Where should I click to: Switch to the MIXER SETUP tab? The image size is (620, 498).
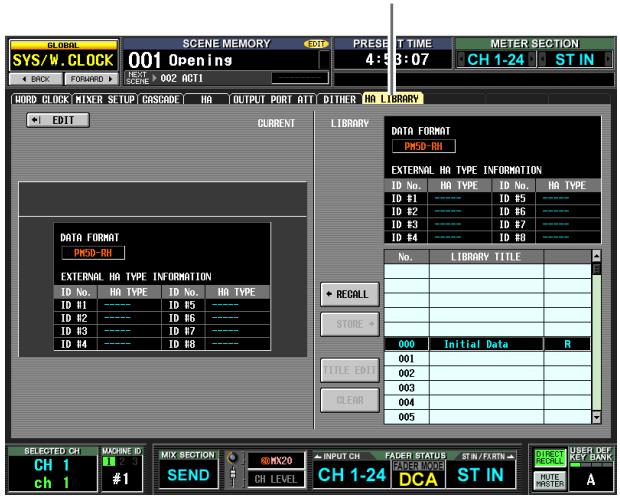click(x=105, y=99)
